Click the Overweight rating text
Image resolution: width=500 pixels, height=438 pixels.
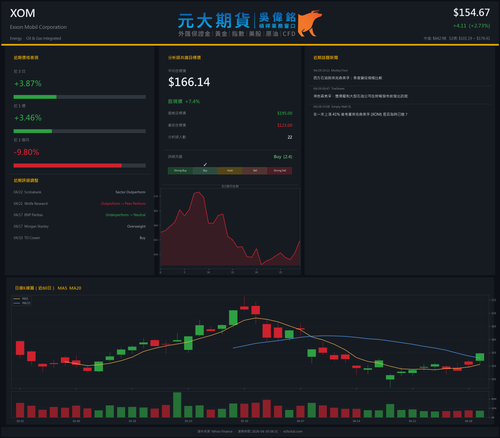136,226
